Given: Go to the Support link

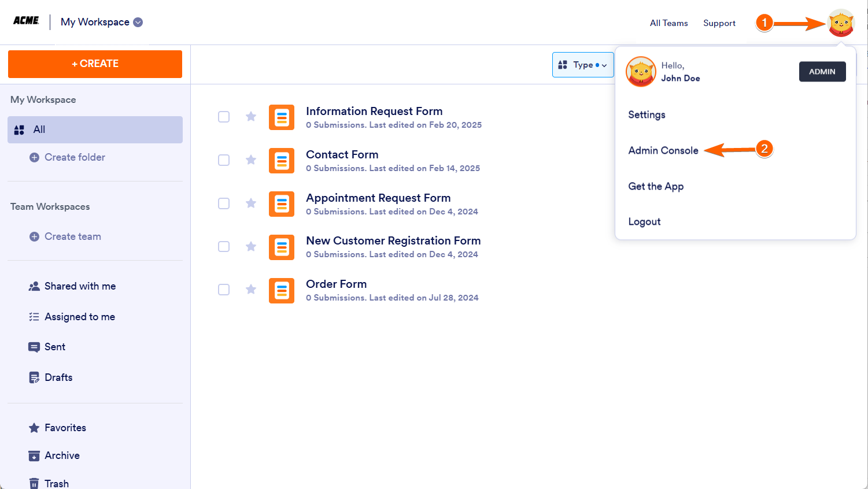Looking at the screenshot, I should [x=719, y=23].
